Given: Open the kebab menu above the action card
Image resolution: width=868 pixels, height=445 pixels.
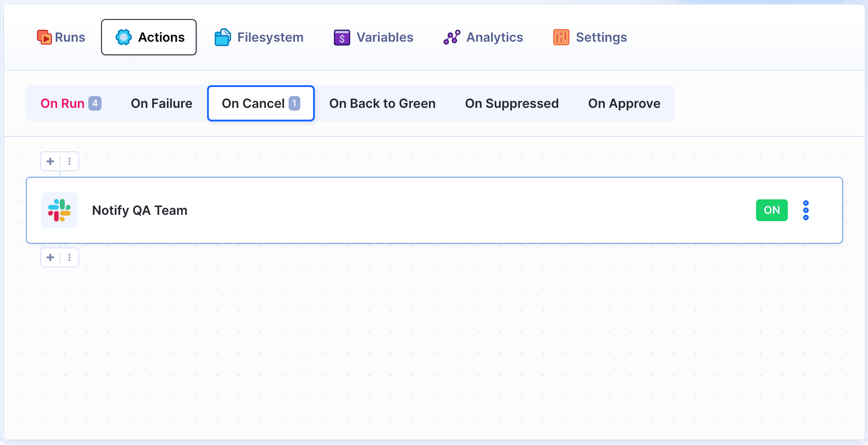Looking at the screenshot, I should tap(69, 161).
